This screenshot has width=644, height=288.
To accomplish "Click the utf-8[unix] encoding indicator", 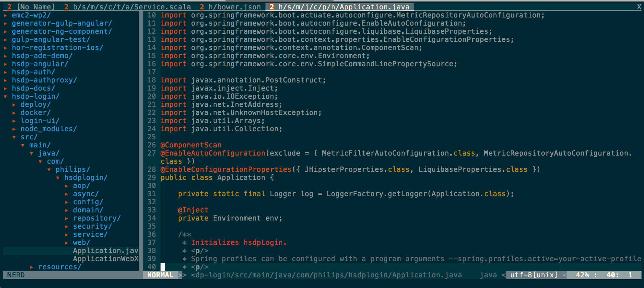I will coord(534,275).
